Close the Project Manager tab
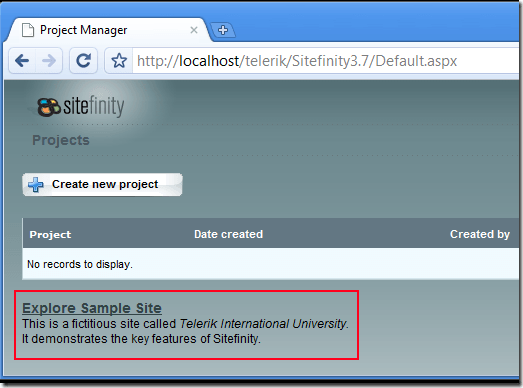The image size is (523, 388). click(194, 30)
